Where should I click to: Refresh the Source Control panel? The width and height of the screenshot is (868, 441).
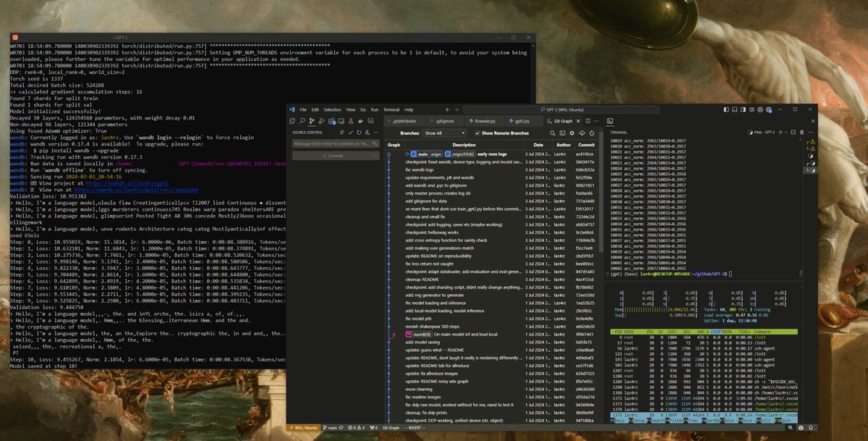(x=359, y=133)
